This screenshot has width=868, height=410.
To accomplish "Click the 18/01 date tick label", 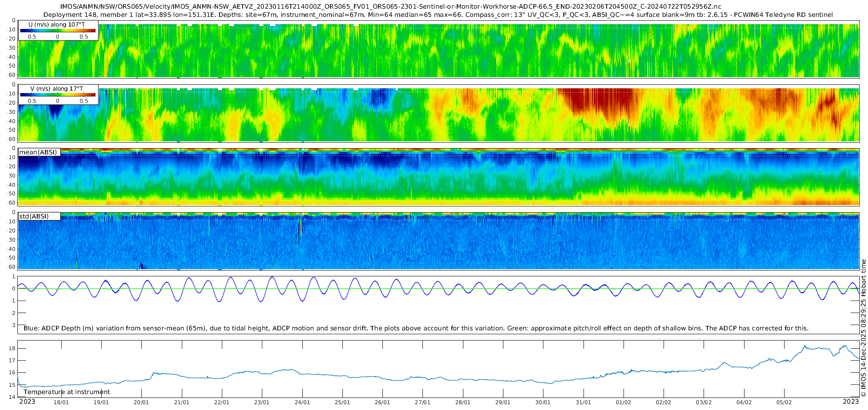I will (61, 402).
